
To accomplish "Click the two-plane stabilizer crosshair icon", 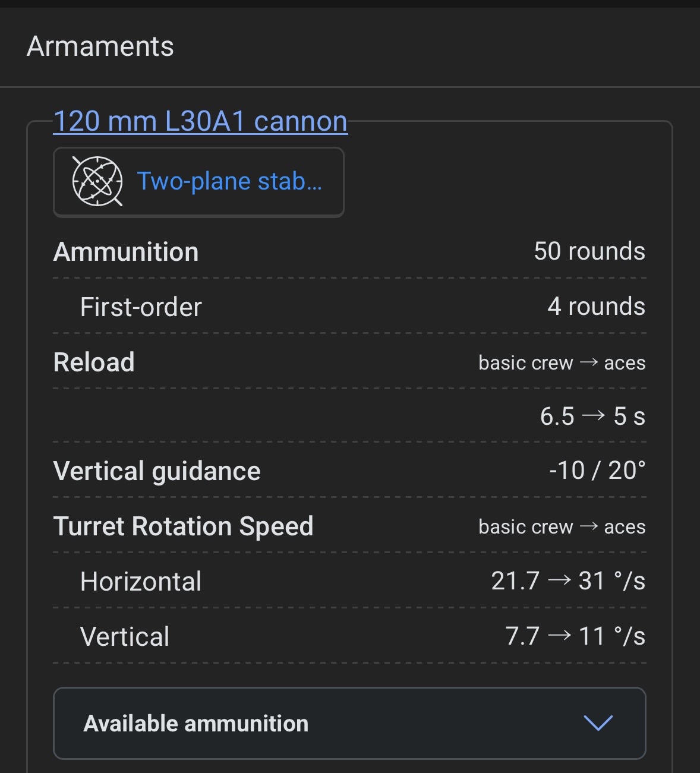I will point(97,181).
